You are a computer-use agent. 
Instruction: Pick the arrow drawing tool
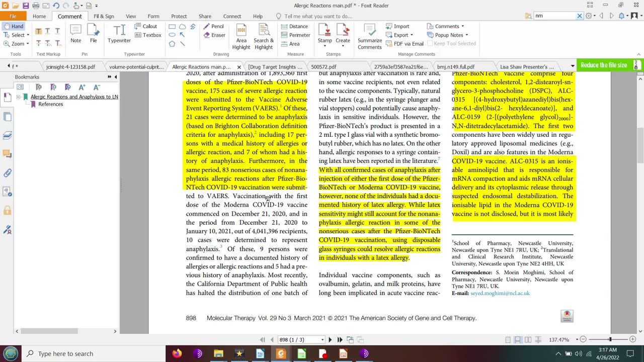coord(182,35)
